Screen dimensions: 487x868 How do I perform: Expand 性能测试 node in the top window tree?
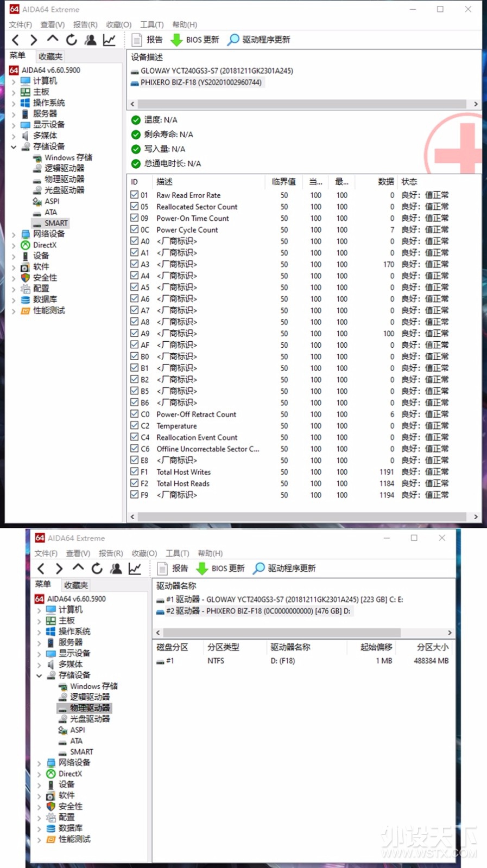[14, 311]
